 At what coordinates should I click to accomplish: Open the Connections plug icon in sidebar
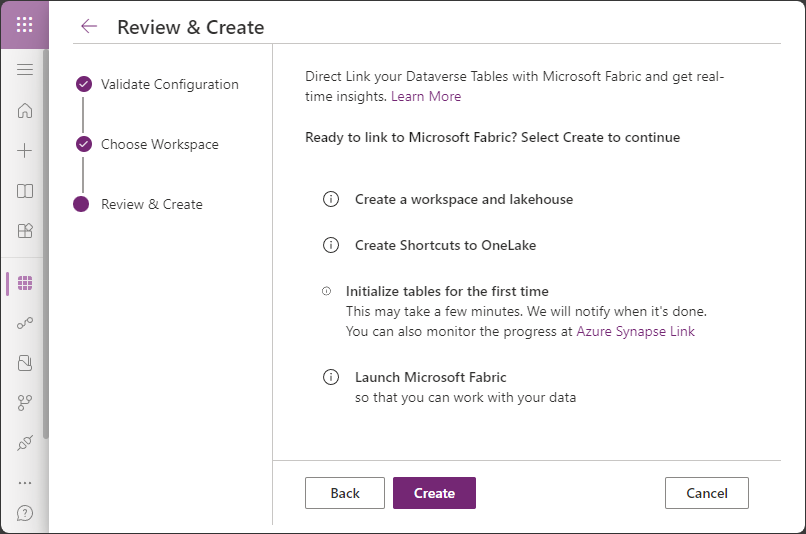[x=25, y=443]
